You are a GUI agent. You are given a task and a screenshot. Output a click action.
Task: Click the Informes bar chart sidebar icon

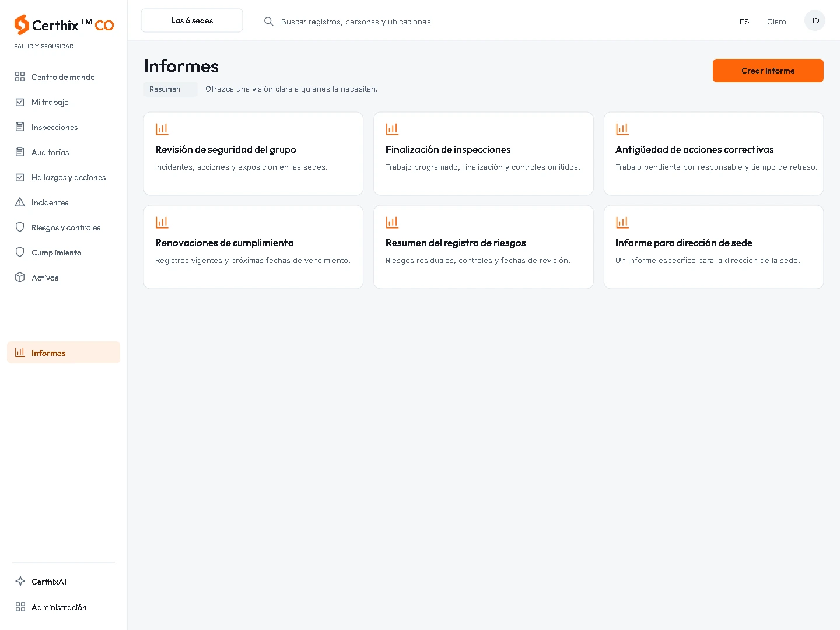(20, 352)
